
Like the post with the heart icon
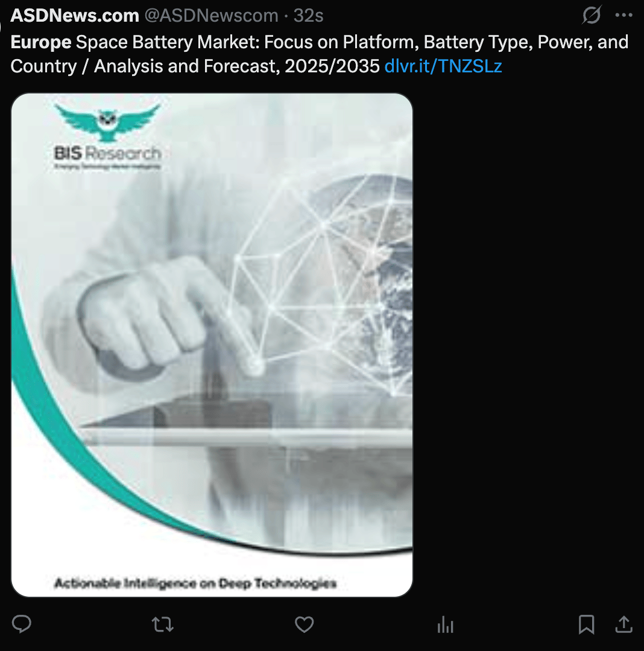point(304,624)
